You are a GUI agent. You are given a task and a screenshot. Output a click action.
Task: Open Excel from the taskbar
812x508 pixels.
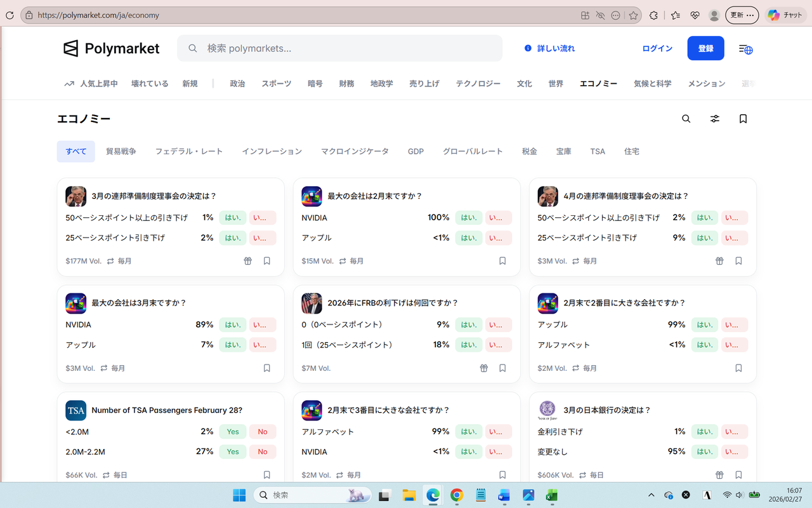[x=552, y=495]
